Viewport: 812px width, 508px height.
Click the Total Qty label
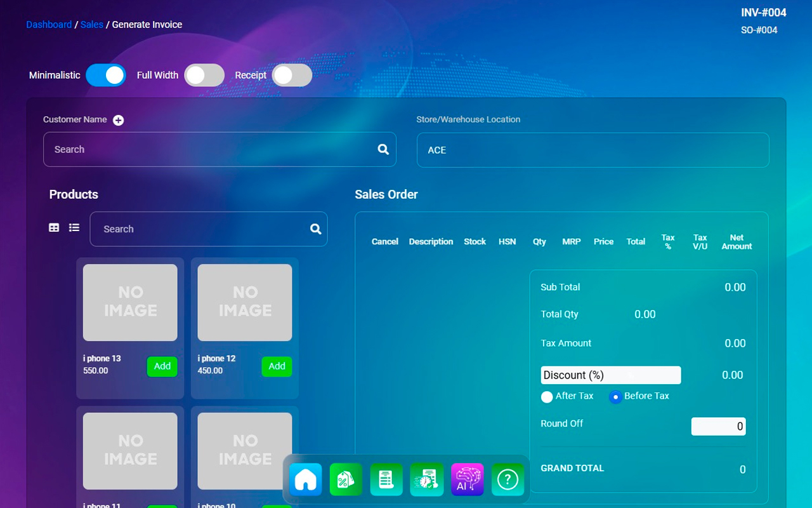click(x=560, y=314)
